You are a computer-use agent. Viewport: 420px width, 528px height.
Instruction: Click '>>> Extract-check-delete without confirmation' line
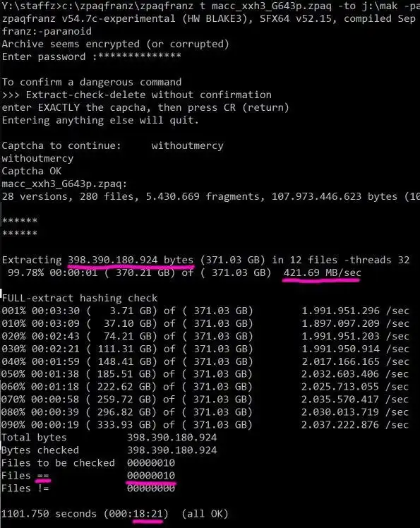pos(137,95)
